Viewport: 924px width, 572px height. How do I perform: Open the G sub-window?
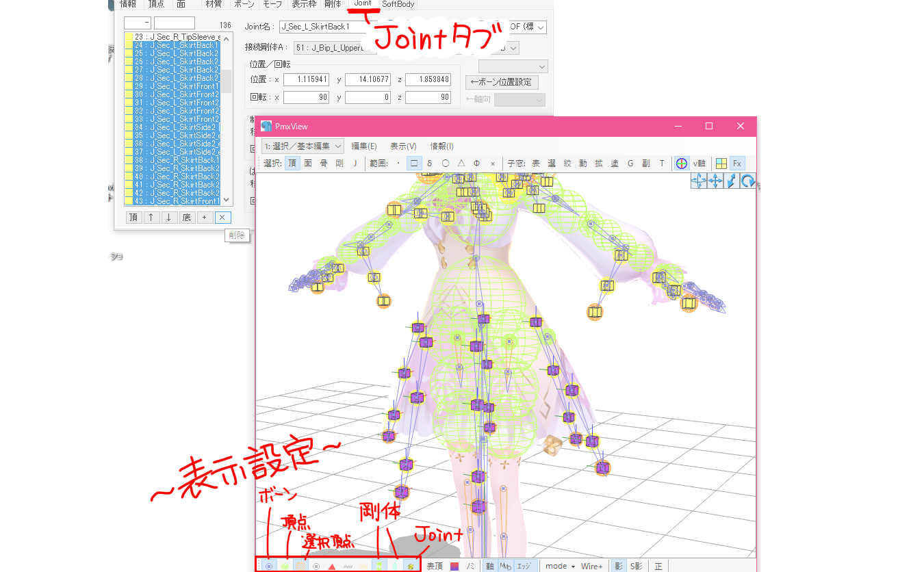630,164
